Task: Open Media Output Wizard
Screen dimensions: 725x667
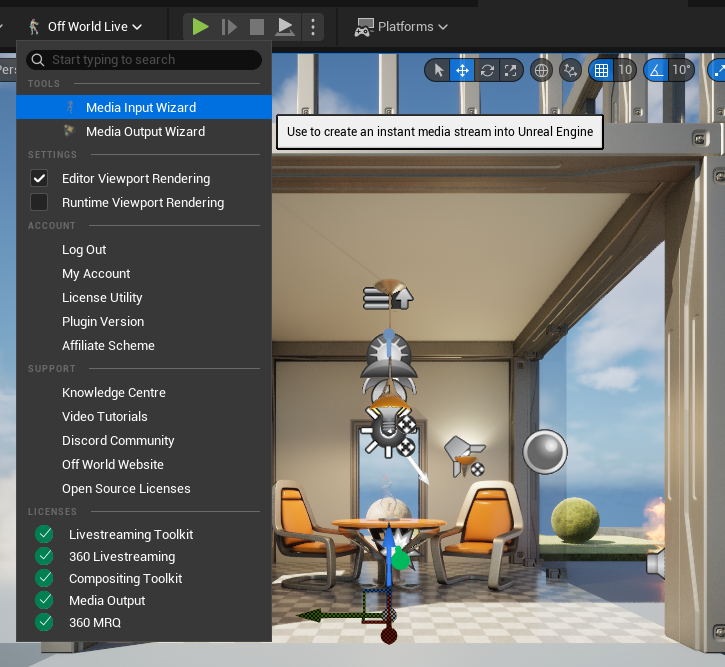Action: click(144, 131)
